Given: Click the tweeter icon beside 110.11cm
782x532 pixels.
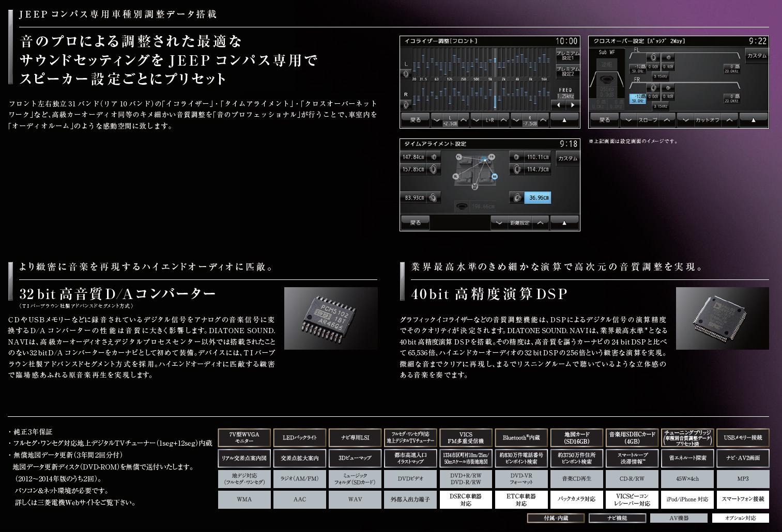Looking at the screenshot, I should pyautogui.click(x=517, y=157).
